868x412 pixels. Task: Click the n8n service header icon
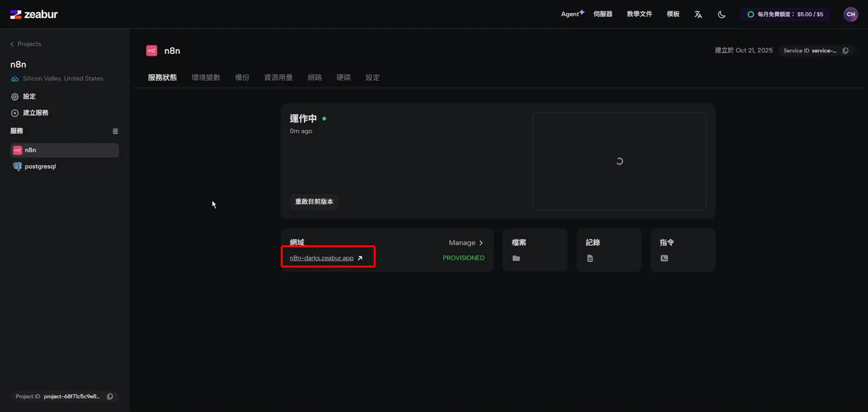[152, 51]
